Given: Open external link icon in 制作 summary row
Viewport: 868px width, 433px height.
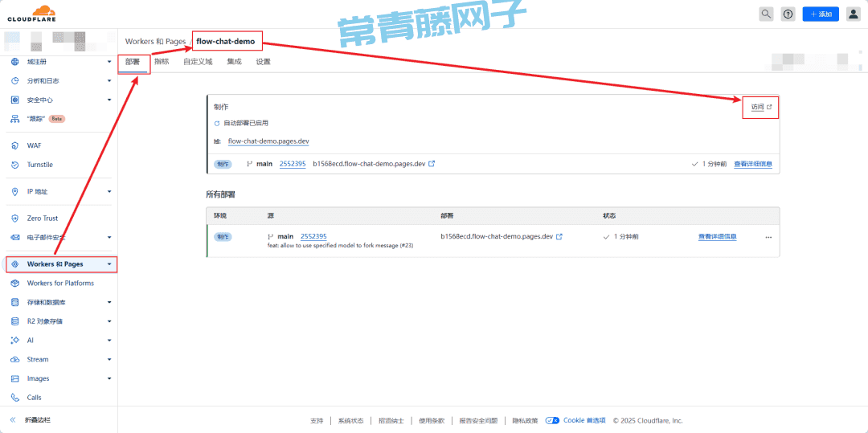Looking at the screenshot, I should [432, 164].
